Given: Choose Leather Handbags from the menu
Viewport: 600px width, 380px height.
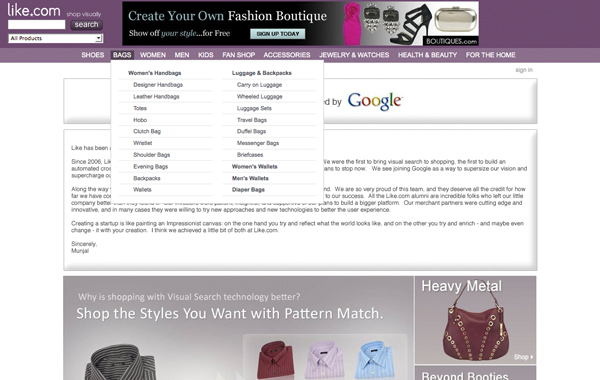Looking at the screenshot, I should [156, 96].
